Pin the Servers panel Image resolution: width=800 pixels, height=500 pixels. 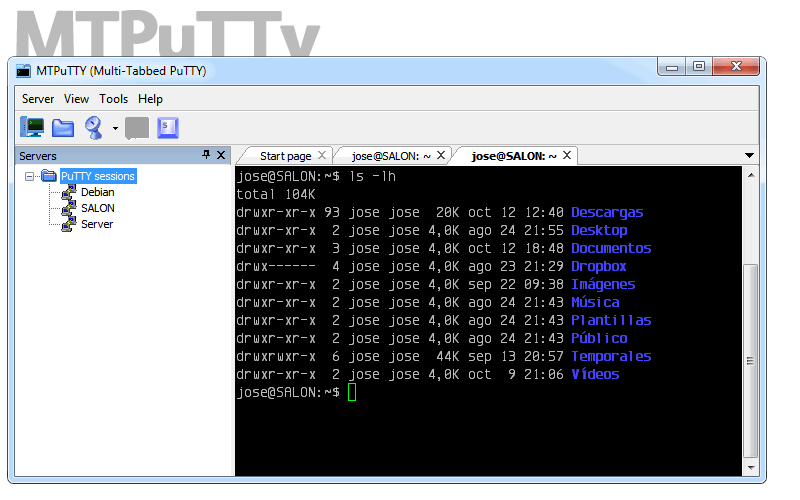click(x=206, y=155)
